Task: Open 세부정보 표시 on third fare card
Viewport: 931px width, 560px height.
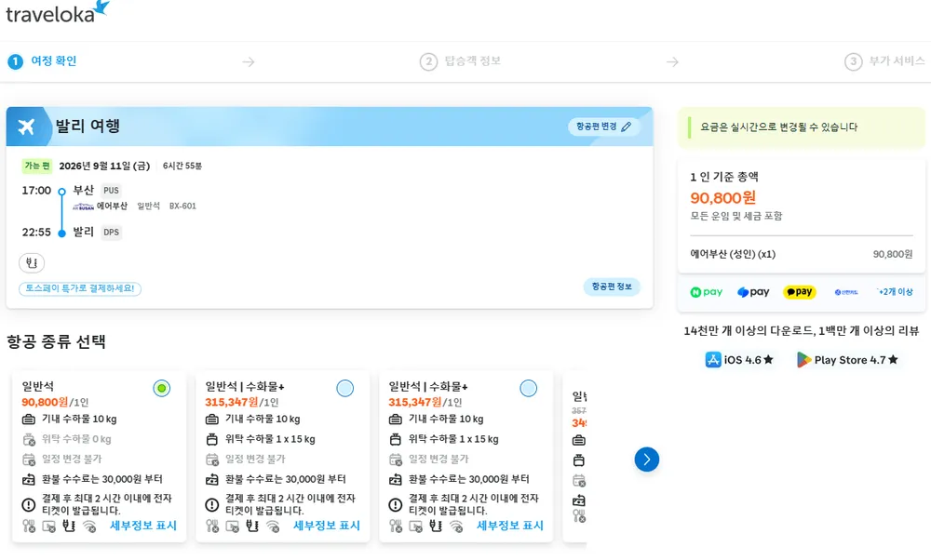Action: point(510,526)
